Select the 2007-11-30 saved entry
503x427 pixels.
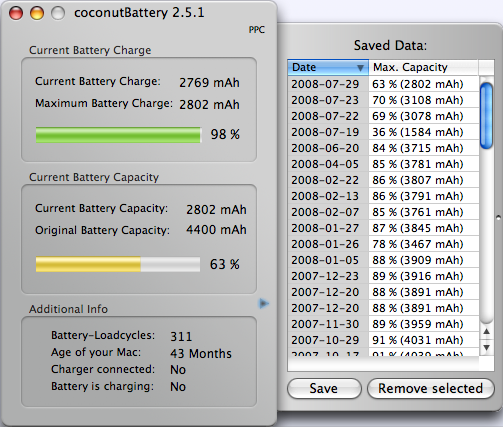(383, 324)
